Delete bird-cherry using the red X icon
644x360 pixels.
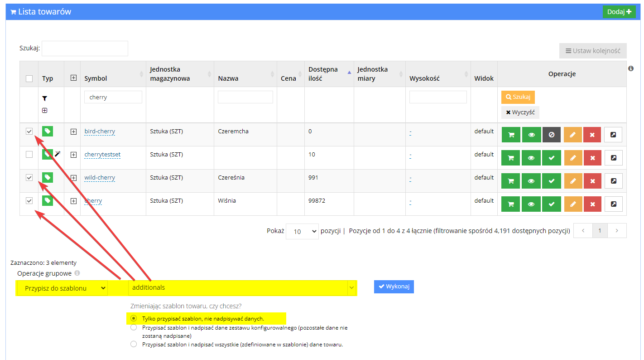coord(592,135)
